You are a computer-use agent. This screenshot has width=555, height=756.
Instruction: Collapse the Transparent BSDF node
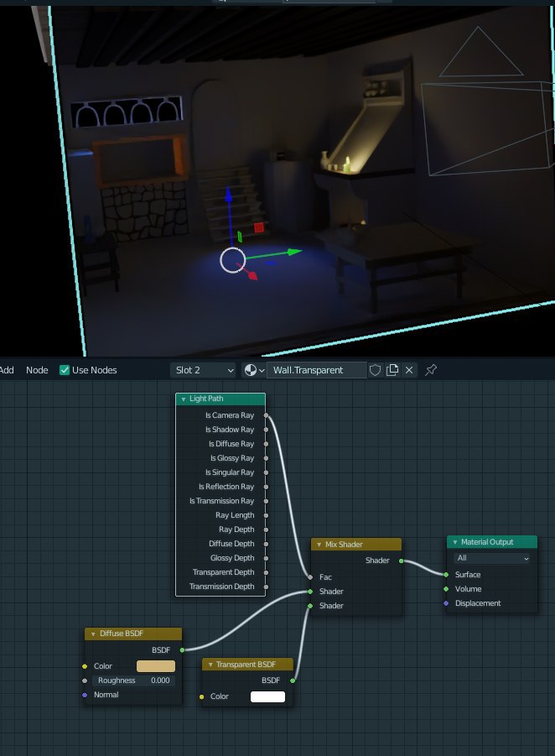(210, 665)
